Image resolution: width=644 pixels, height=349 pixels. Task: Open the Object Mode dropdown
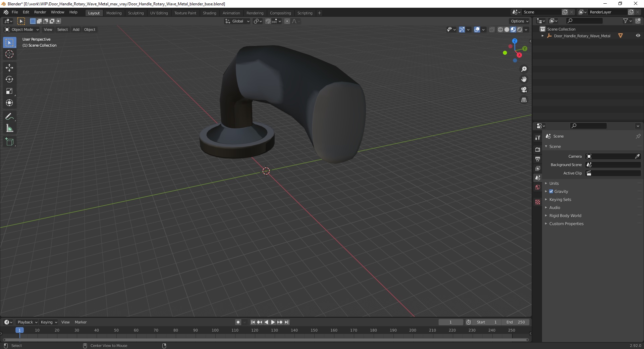click(x=22, y=30)
